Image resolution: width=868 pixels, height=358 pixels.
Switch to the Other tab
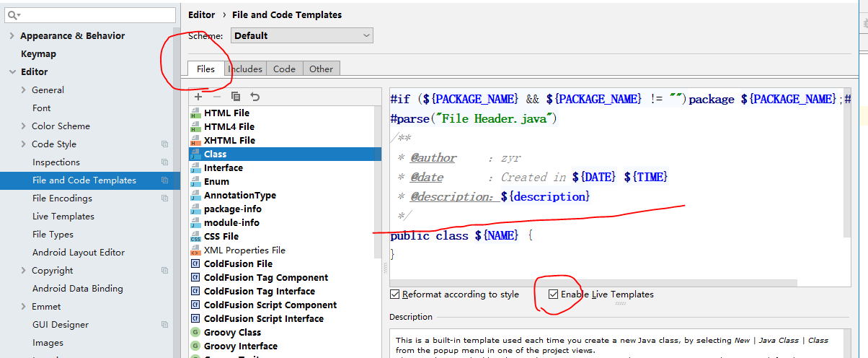321,69
